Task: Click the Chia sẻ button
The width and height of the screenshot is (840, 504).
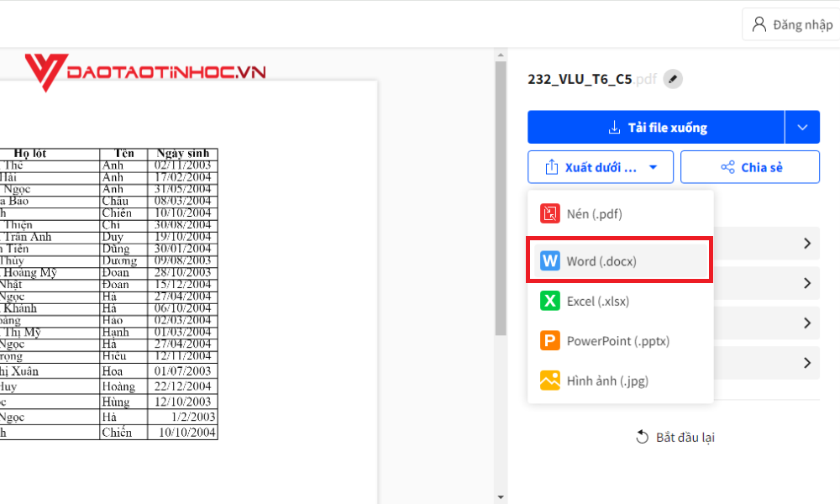Action: point(749,166)
